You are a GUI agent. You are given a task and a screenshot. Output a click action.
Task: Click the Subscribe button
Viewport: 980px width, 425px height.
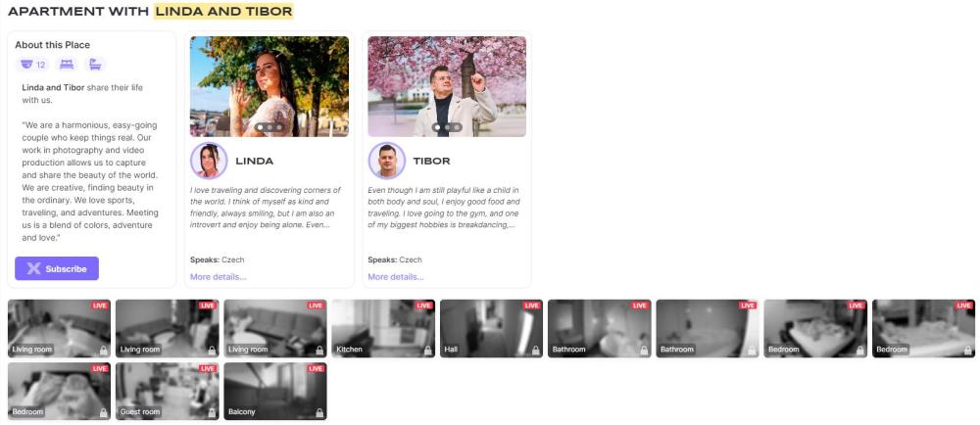click(x=57, y=268)
